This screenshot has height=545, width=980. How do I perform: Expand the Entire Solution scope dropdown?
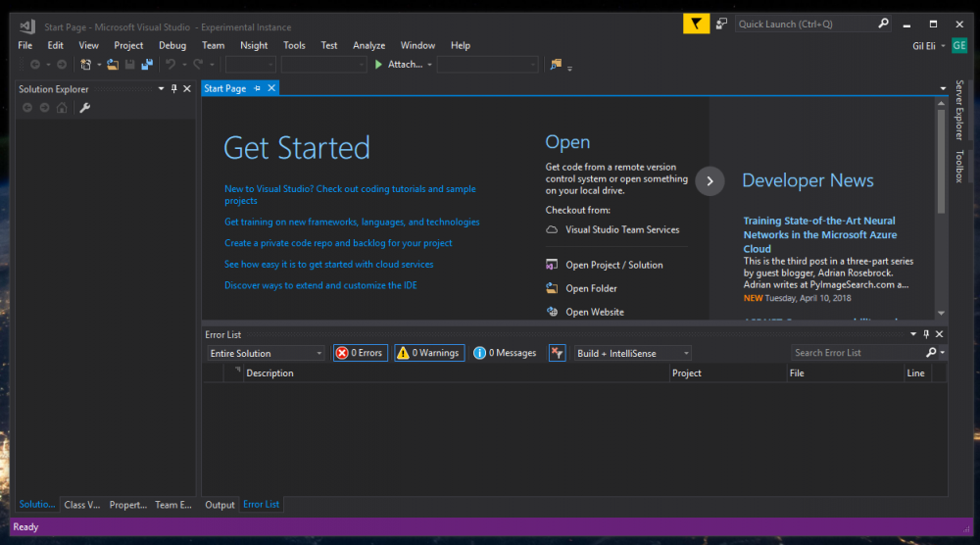click(266, 353)
